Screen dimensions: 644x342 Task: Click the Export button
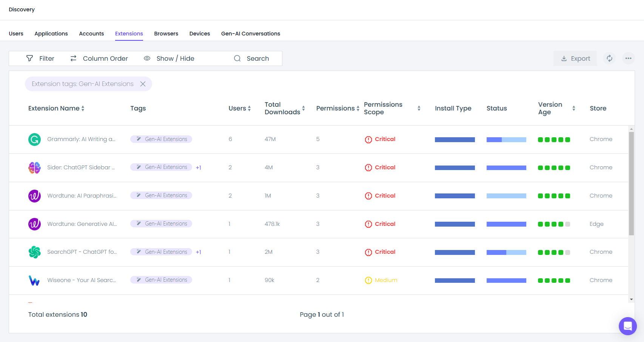575,58
